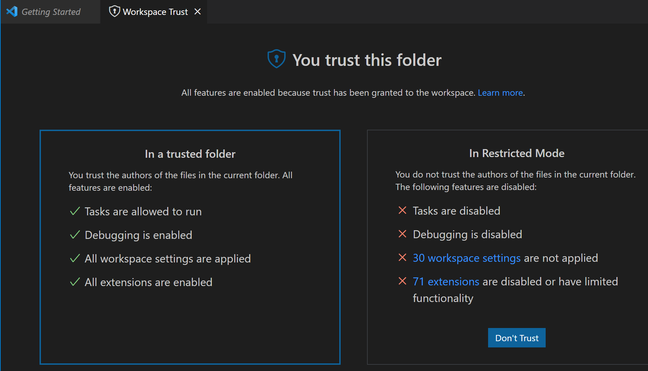Viewport: 648px width, 371px height.
Task: Switch to the Getting Started tab
Action: pos(50,12)
